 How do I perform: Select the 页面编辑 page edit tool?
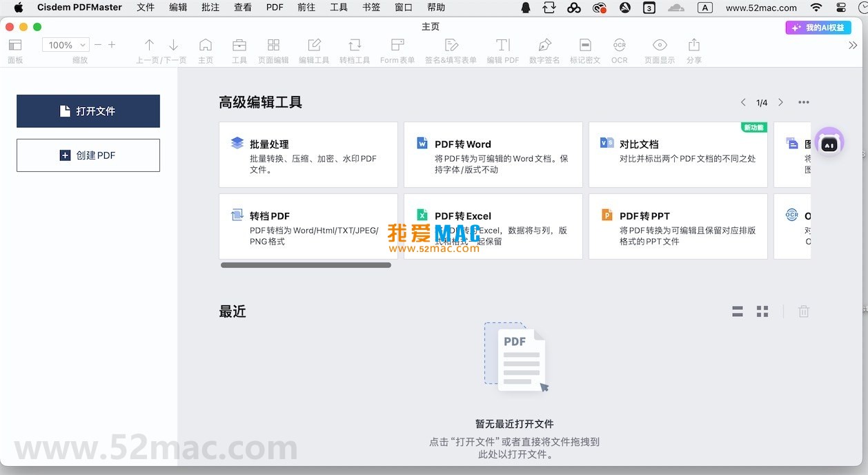point(273,45)
